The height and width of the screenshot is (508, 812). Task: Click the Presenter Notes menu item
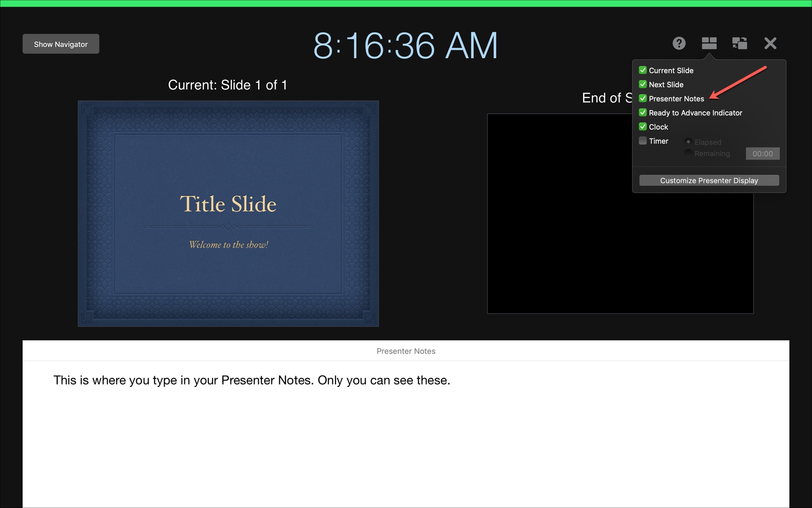[x=676, y=98]
